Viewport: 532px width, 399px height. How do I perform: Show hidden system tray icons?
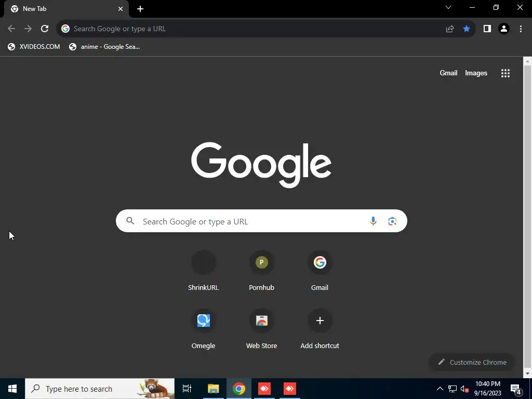coord(440,389)
